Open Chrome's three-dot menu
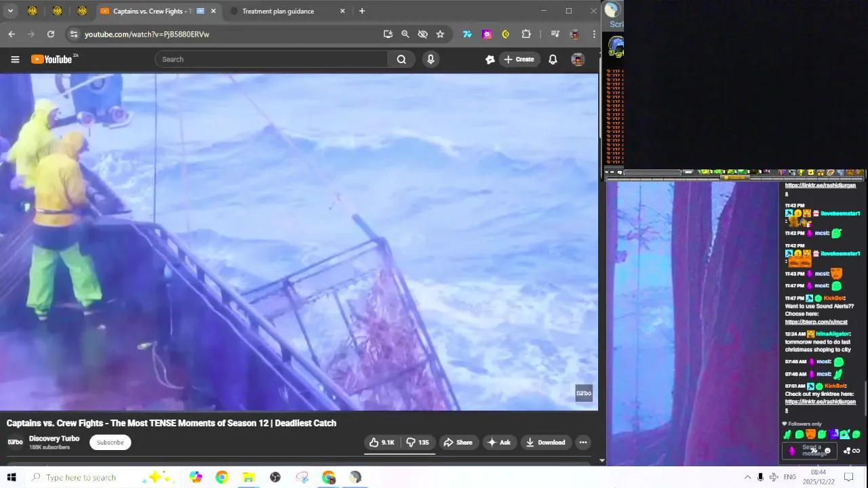Viewport: 868px width, 488px height. pos(593,34)
